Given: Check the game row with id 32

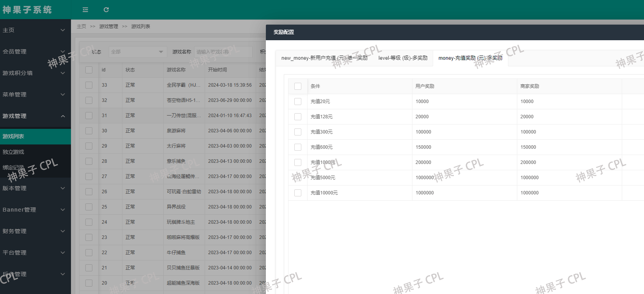Looking at the screenshot, I should [x=89, y=100].
